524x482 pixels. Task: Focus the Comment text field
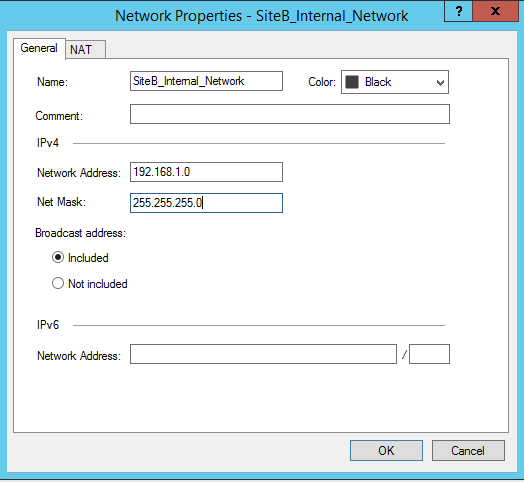[x=290, y=114]
